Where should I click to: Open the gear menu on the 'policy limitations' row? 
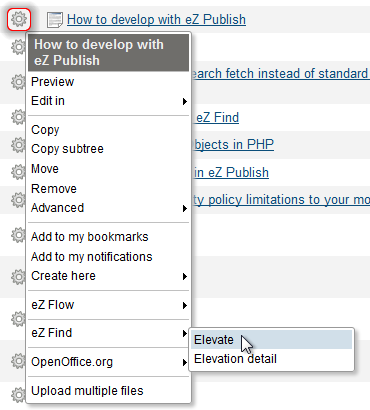[18, 200]
